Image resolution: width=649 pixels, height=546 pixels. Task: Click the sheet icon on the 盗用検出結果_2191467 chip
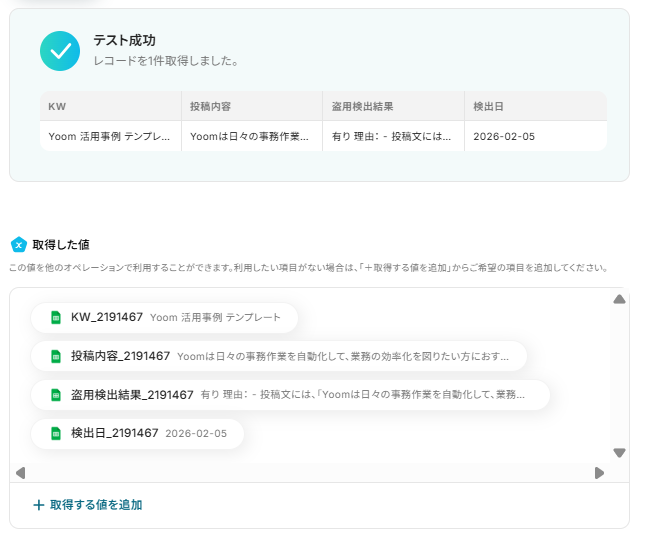[x=55, y=395]
